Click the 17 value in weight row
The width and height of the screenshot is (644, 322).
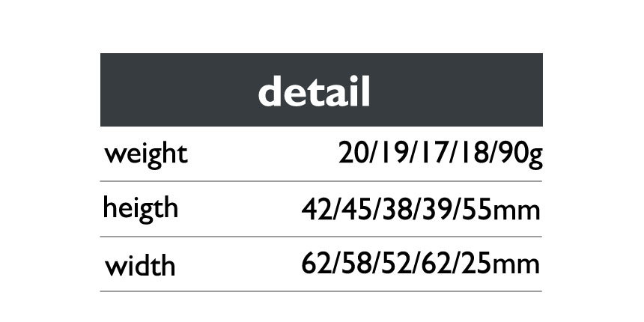click(431, 153)
